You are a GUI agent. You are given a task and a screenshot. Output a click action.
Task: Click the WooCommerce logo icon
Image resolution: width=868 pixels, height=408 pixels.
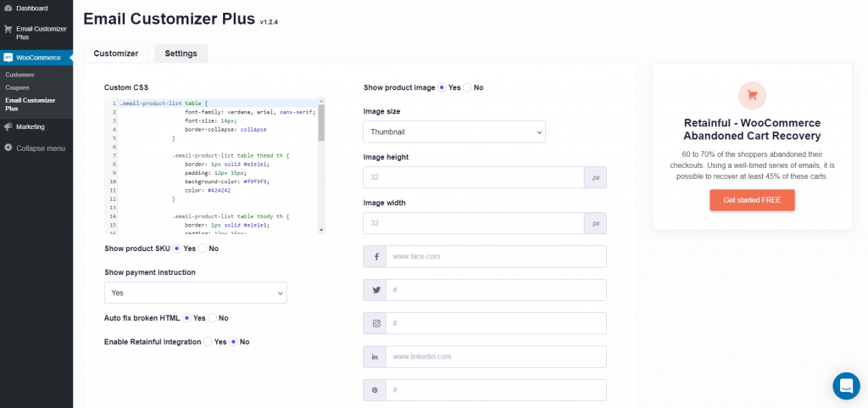8,58
